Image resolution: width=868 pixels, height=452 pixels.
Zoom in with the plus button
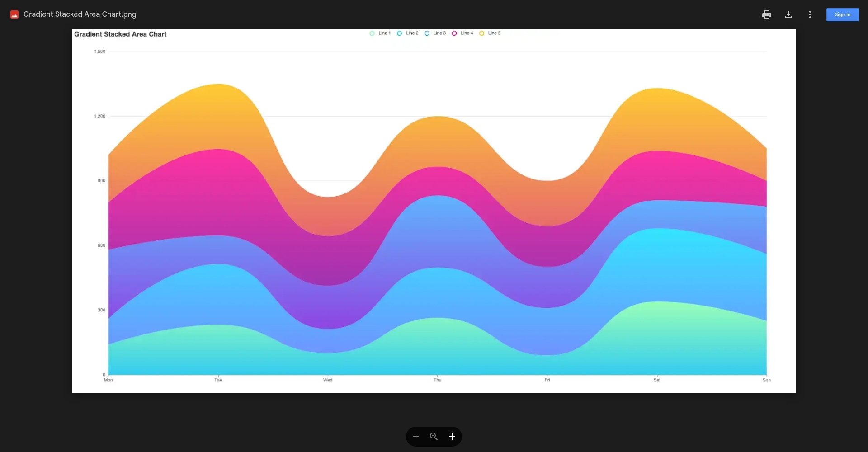(452, 437)
